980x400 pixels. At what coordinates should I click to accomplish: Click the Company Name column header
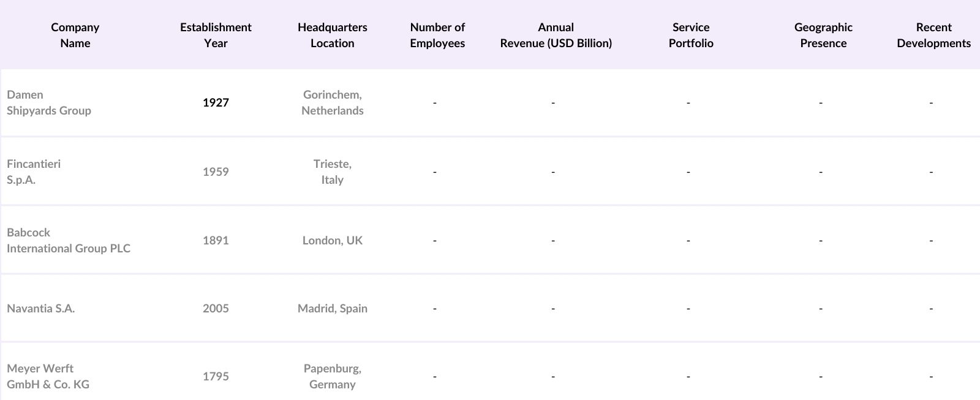click(75, 35)
